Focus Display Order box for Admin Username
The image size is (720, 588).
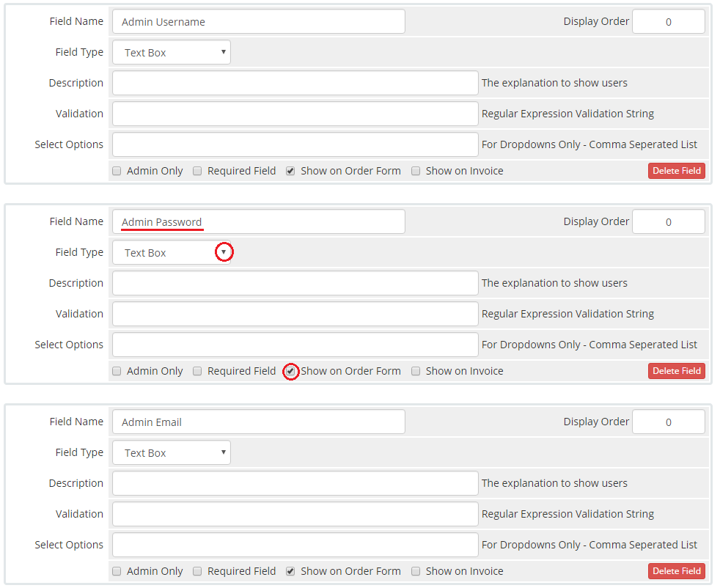coord(669,21)
